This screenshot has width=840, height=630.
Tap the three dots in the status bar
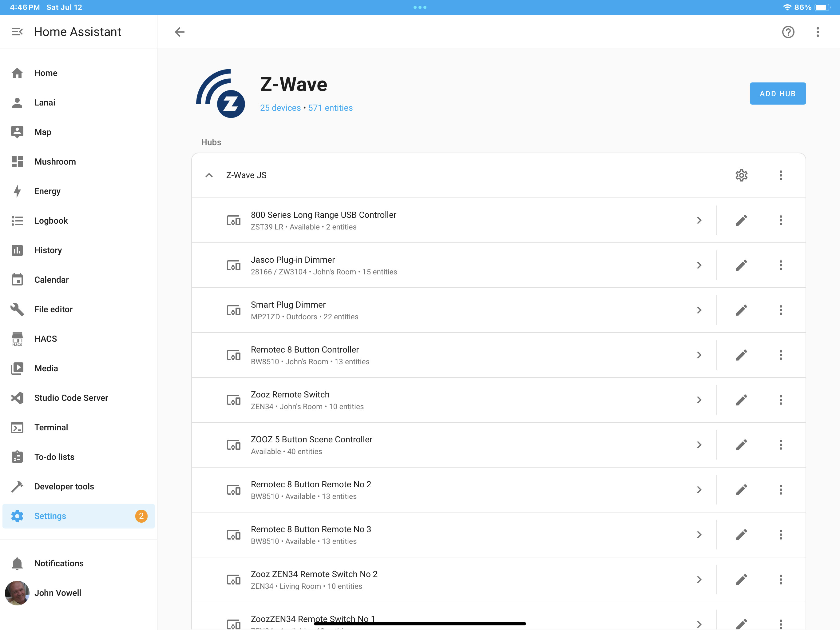click(420, 7)
